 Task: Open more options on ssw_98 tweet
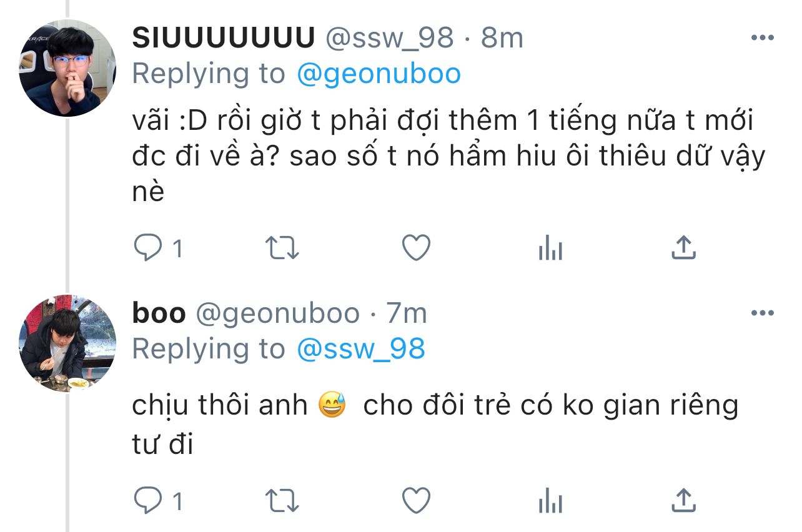762,38
